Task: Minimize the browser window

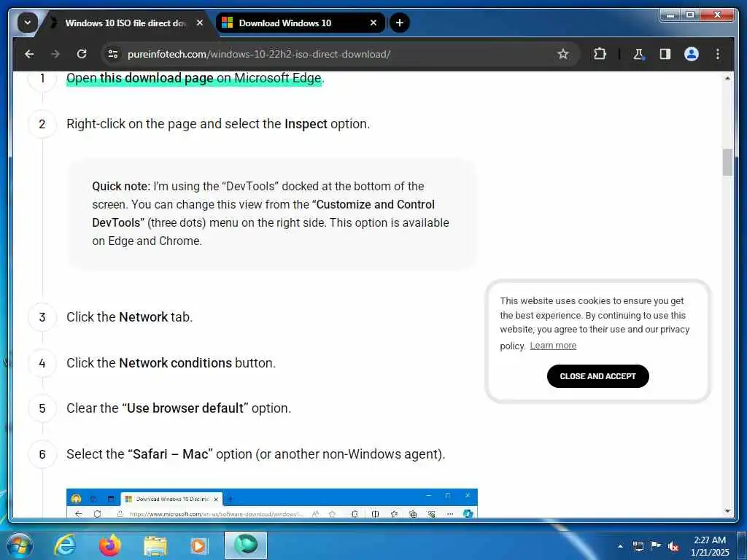Action: (x=671, y=15)
